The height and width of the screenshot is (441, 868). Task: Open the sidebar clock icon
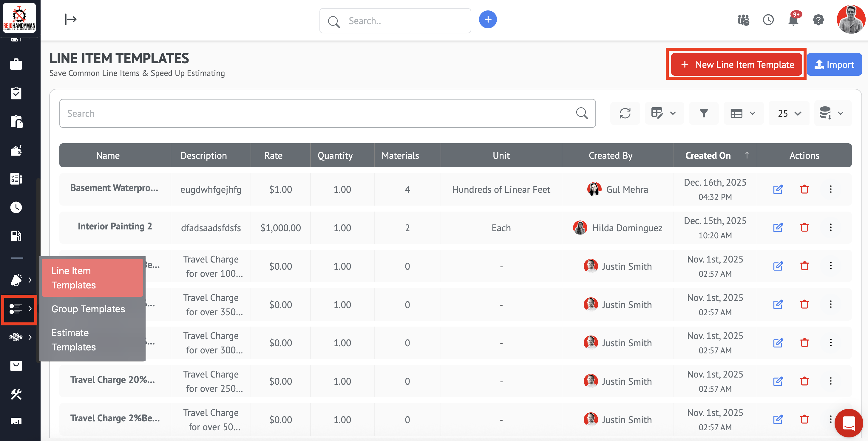pyautogui.click(x=16, y=207)
